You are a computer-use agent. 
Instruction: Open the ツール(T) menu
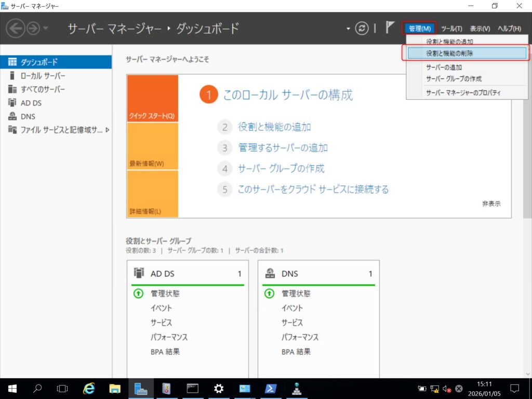[x=451, y=29]
